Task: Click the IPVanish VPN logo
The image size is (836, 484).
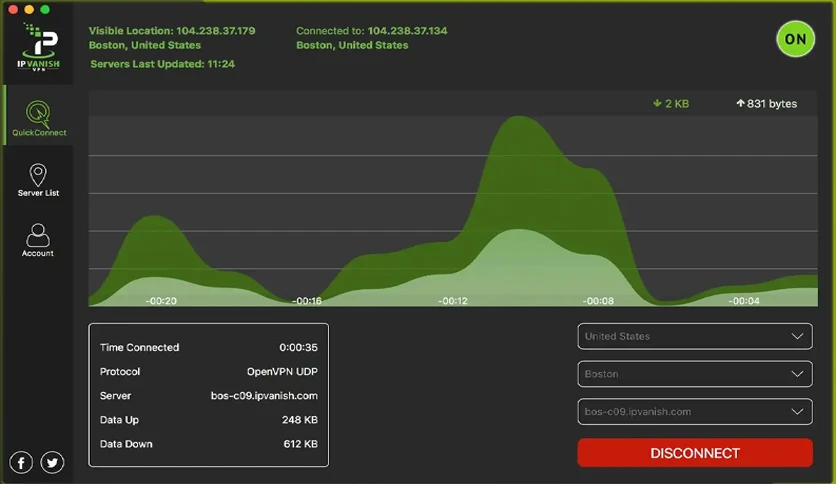Action: click(x=38, y=47)
